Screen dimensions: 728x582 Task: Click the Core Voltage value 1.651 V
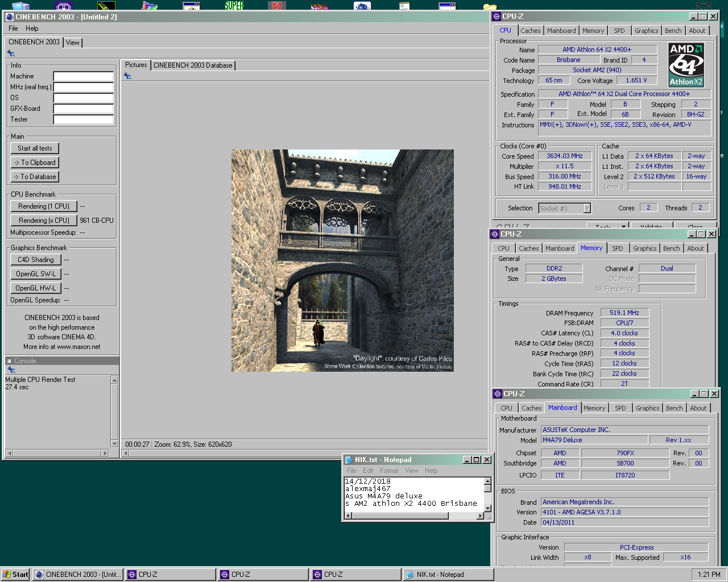point(636,80)
